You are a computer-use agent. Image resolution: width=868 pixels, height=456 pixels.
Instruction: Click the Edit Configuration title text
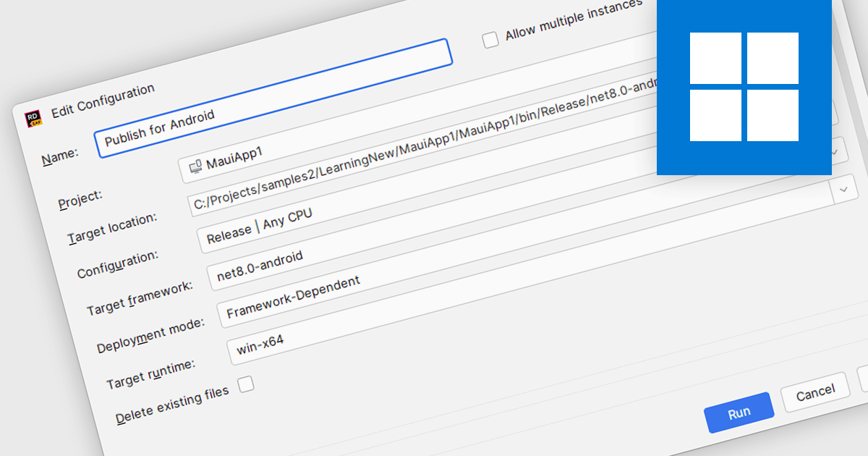coord(103,101)
